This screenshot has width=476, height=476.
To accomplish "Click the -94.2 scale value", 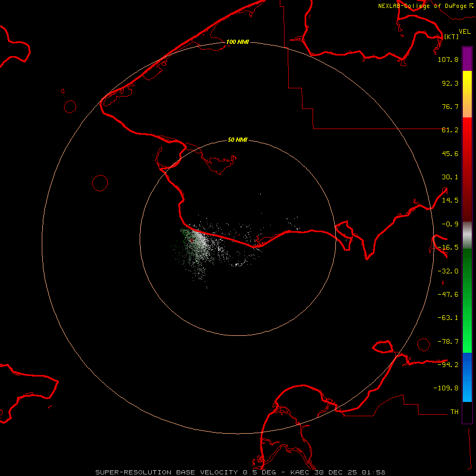I will pos(448,364).
